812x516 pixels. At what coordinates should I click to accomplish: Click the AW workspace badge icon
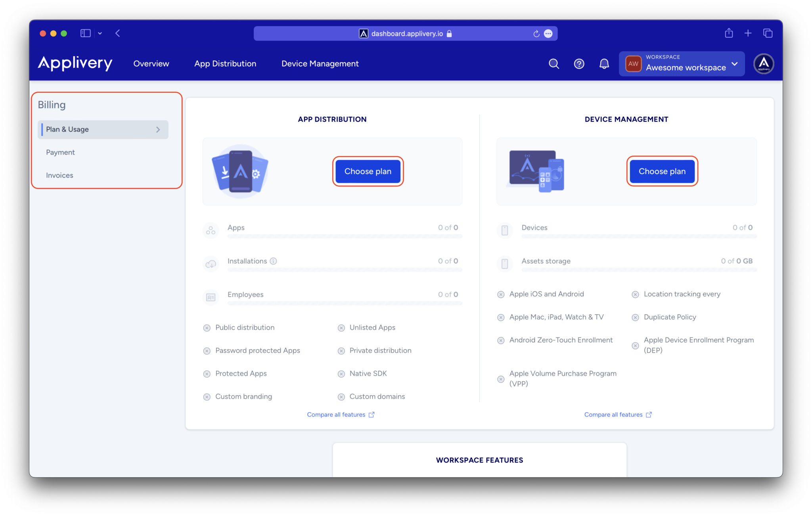point(633,63)
